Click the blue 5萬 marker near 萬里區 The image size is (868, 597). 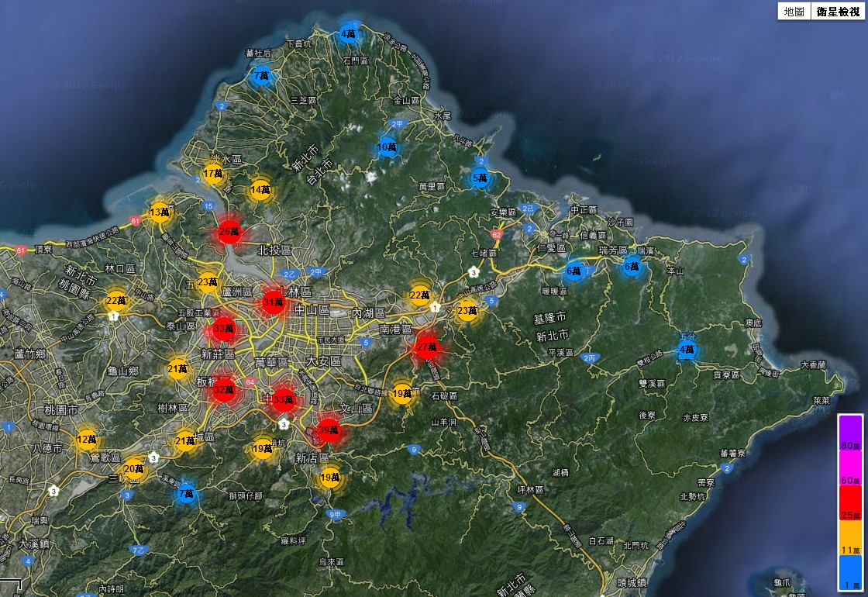[x=480, y=178]
